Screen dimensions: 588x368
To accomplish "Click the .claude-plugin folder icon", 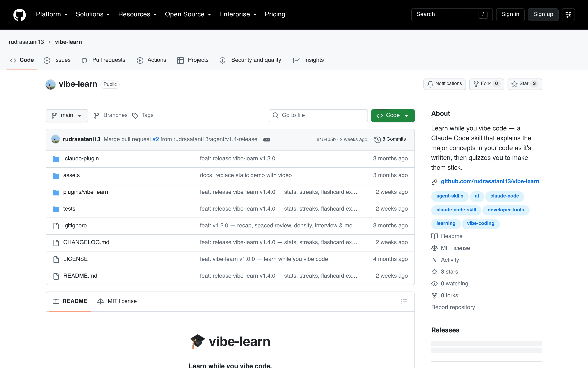I will click(x=56, y=159).
